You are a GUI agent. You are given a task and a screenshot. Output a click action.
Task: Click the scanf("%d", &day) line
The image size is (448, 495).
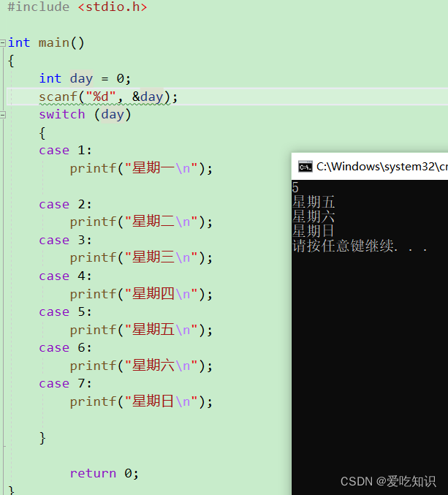pos(108,97)
